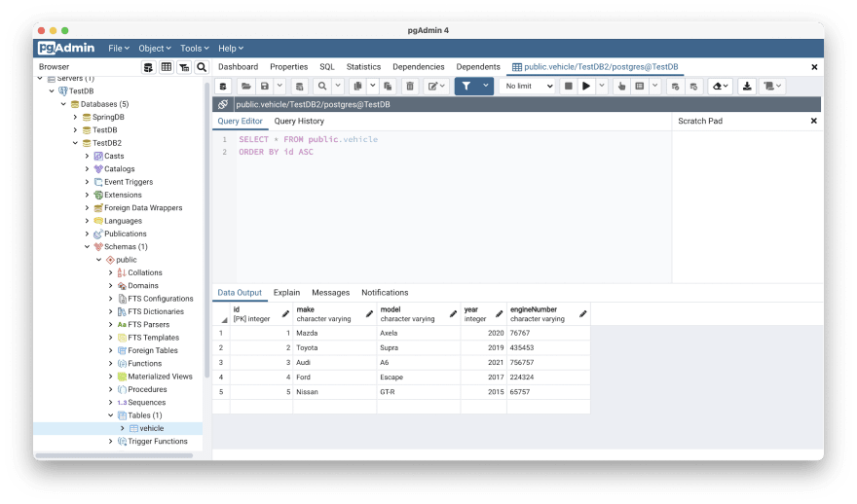The height and width of the screenshot is (504, 857).
Task: Open the copy options dropdown arrow
Action: [373, 87]
